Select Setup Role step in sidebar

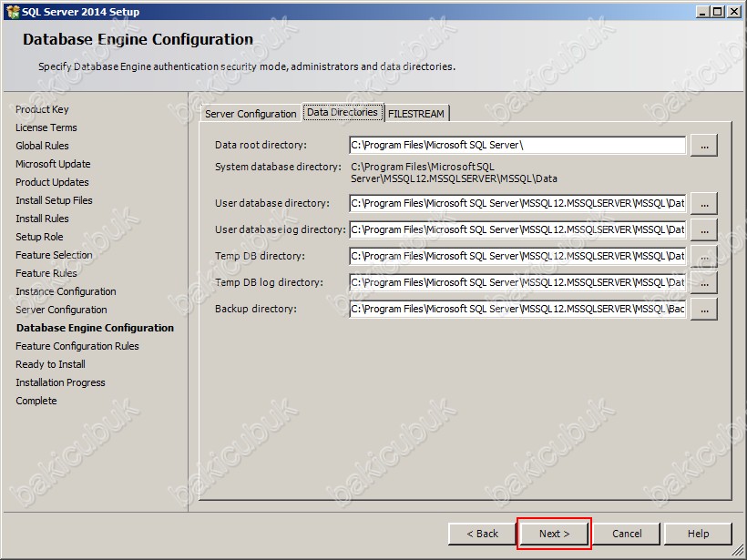39,237
